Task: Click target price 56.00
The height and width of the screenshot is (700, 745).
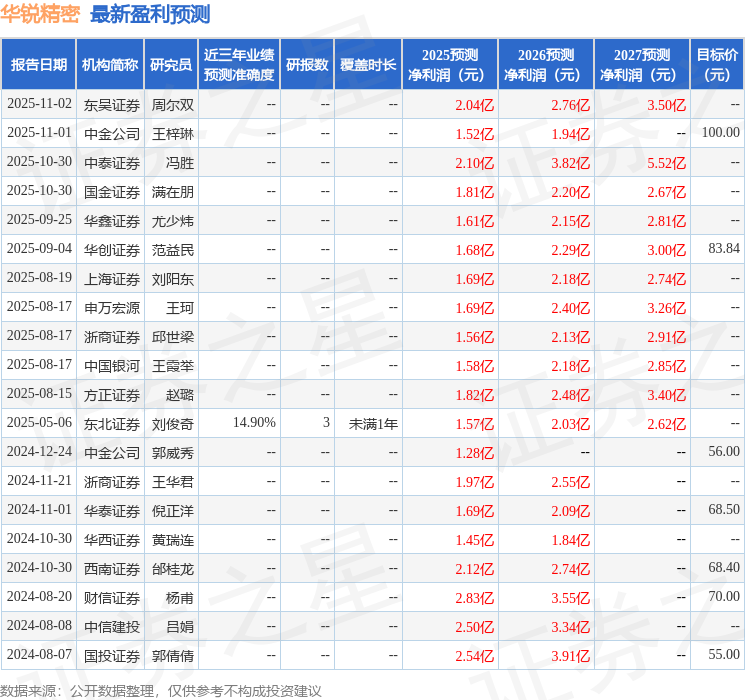Action: 724,451
